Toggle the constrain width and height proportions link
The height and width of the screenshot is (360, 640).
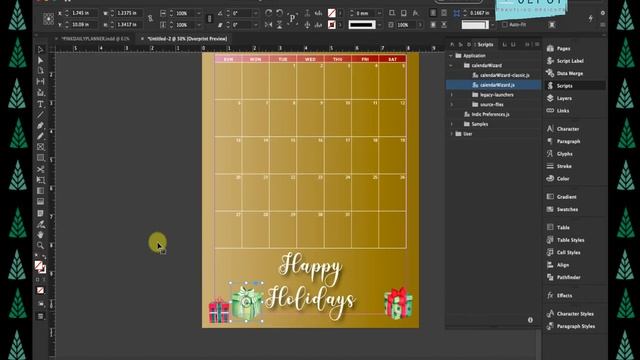click(151, 19)
